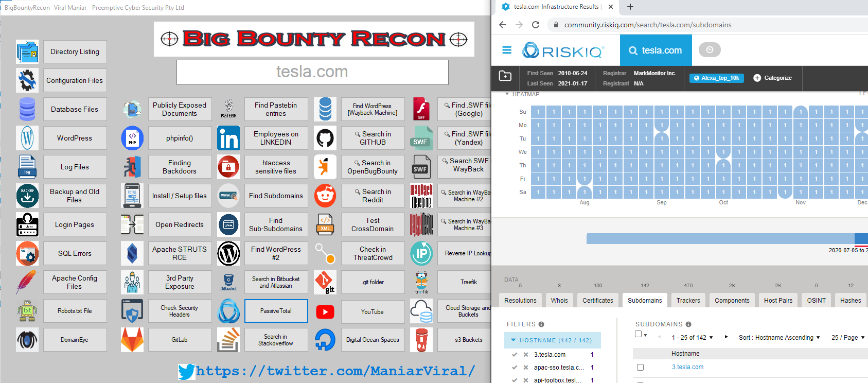Click the blue date range timeline bar
This screenshot has height=383, width=868.
coord(727,238)
